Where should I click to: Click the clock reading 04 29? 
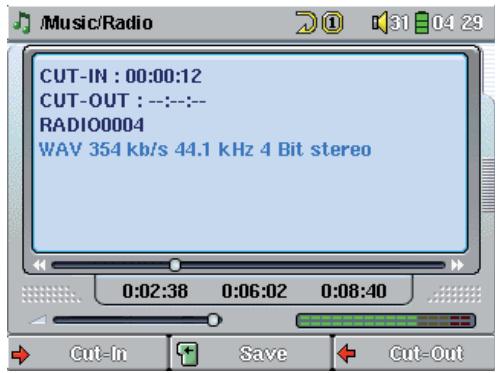tap(457, 23)
